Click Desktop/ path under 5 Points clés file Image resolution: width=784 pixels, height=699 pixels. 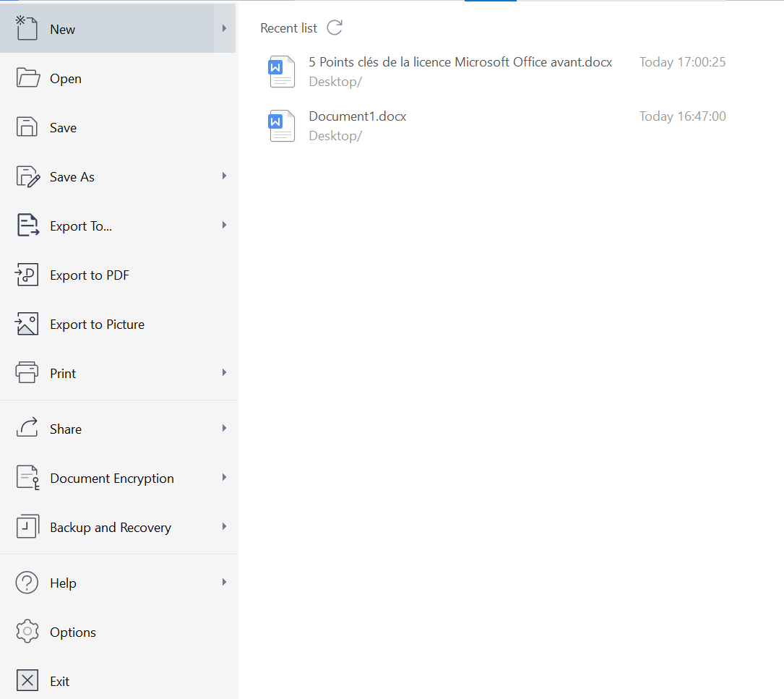click(x=335, y=82)
